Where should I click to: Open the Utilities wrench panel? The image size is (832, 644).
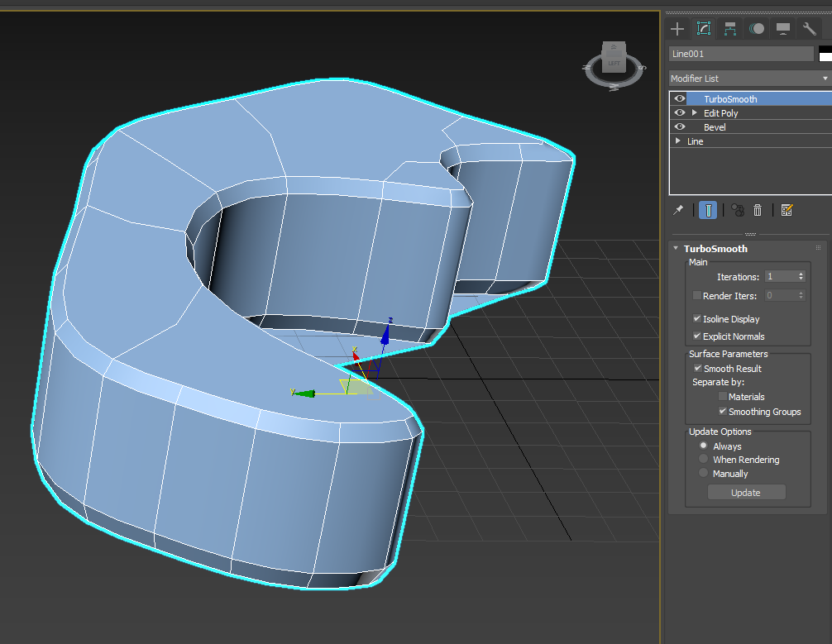point(810,29)
